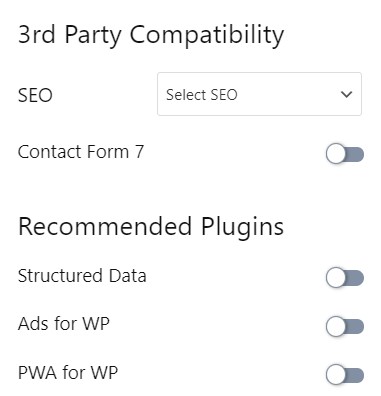Screen dimensions: 381x396
Task: Click the 3rd Party Compatibility heading
Action: [x=151, y=35]
